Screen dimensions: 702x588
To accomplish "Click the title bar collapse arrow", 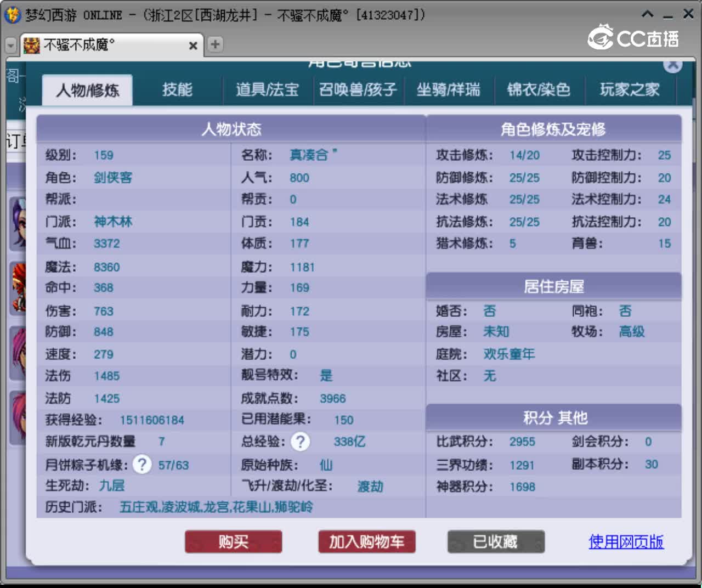I will (x=648, y=14).
